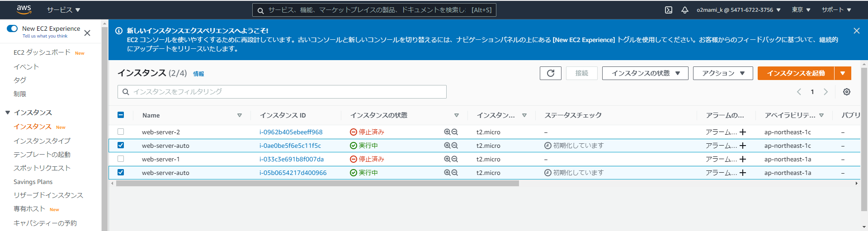Open the notifications bell icon
The width and height of the screenshot is (868, 231).
tap(685, 10)
